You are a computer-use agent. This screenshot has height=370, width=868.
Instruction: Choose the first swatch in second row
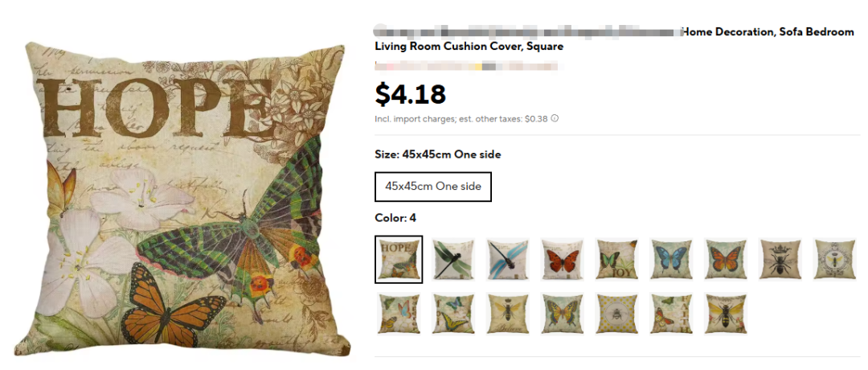tap(399, 314)
